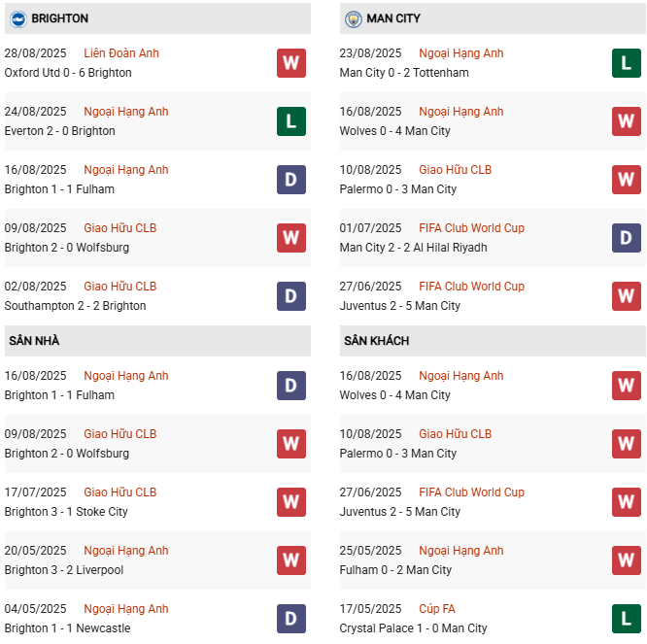Viewport: 647px width, 644px height.
Task: Select the BRIGHTON section header
Action: tap(60, 18)
